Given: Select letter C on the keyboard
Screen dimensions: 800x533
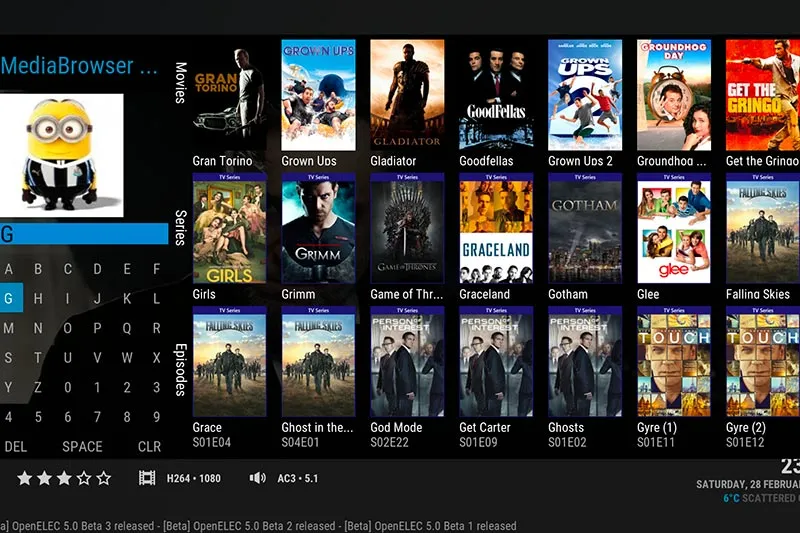Looking at the screenshot, I should pos(68,269).
